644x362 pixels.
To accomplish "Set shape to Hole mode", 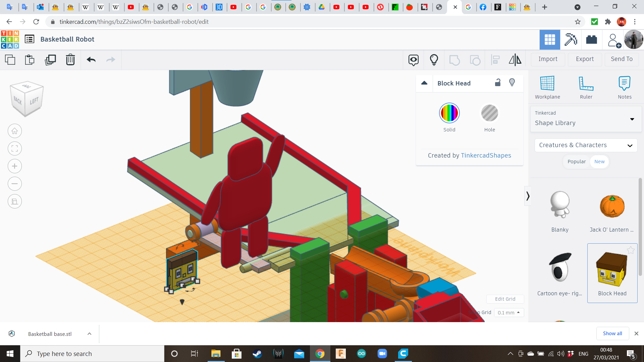I will pos(489,113).
